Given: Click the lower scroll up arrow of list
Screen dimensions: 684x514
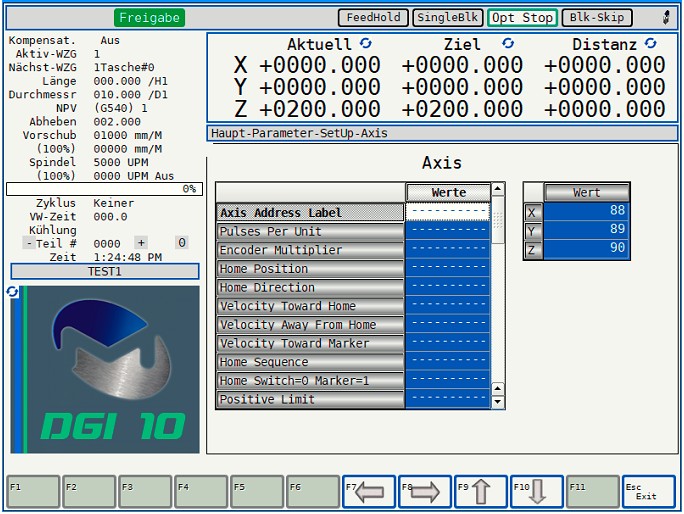Looking at the screenshot, I should tap(498, 388).
